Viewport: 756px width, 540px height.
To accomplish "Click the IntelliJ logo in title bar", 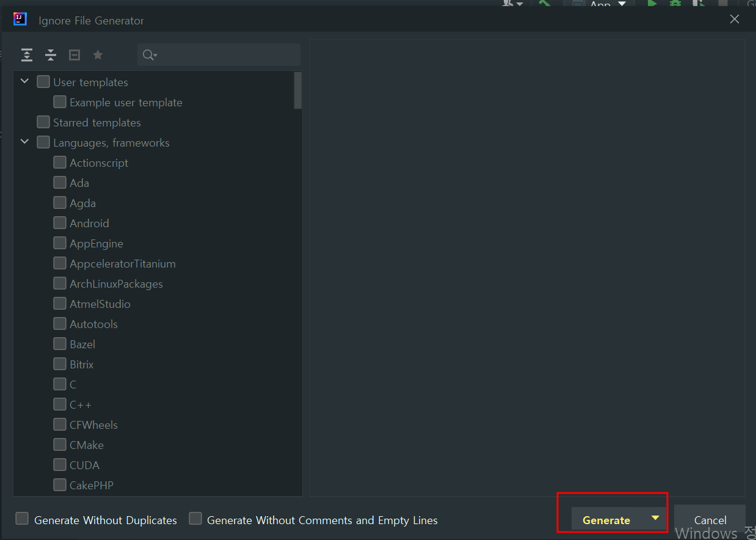I will (20, 19).
